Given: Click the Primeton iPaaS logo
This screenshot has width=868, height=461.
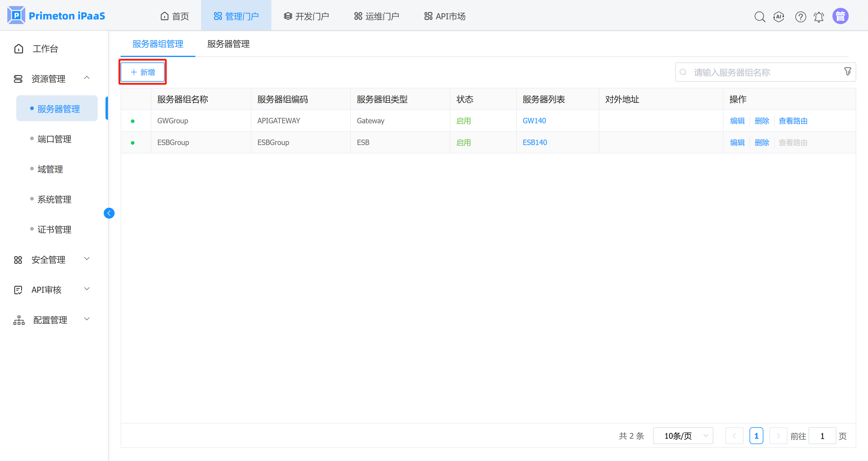Looking at the screenshot, I should (x=56, y=15).
